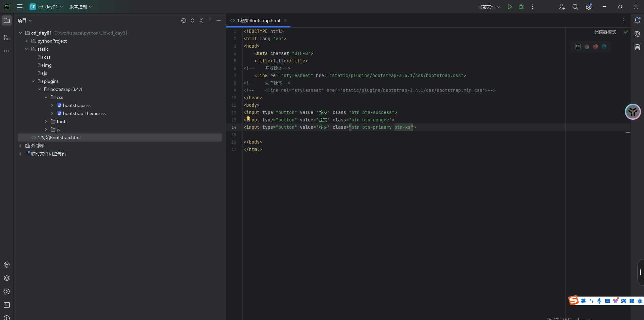
Task: Click the inspection green checkmark widget
Action: click(x=626, y=32)
